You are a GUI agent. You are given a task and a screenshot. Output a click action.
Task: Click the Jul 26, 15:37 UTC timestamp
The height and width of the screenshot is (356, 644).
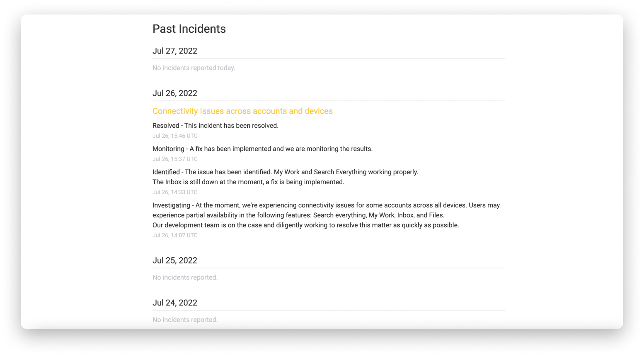[175, 159]
